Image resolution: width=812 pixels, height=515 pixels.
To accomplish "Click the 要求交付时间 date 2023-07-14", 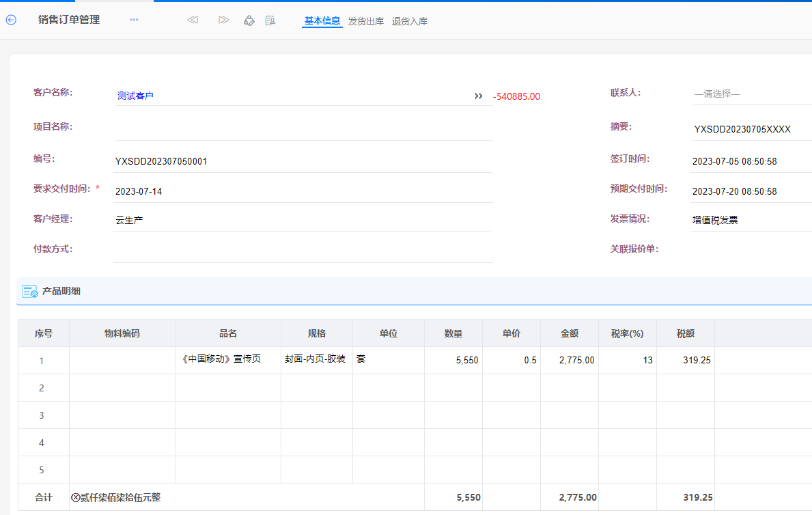I will [x=303, y=191].
